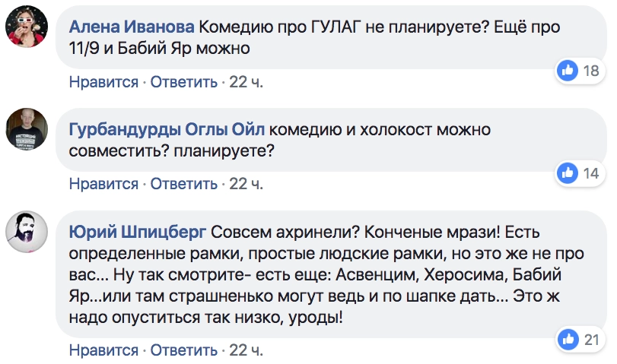This screenshot has width=617, height=364.
Task: Open the profile name Юрий Шпицберг
Action: click(x=136, y=230)
